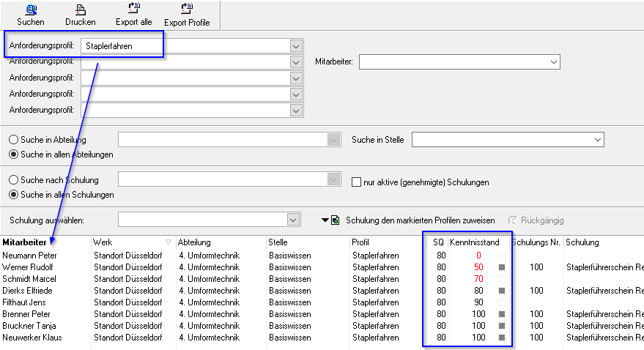Toggle the checkbox in Neumann Peter row
Image resolution: width=644 pixels, height=350 pixels.
click(x=502, y=256)
